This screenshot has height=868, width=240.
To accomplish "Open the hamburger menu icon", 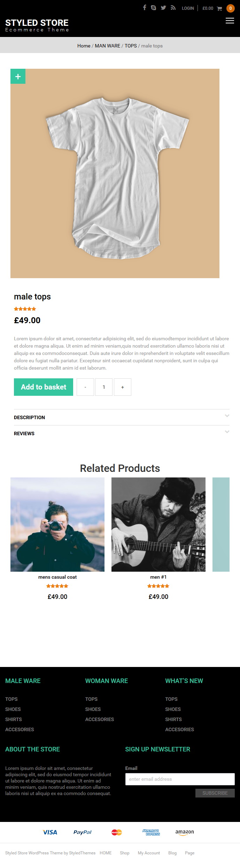I will [230, 21].
